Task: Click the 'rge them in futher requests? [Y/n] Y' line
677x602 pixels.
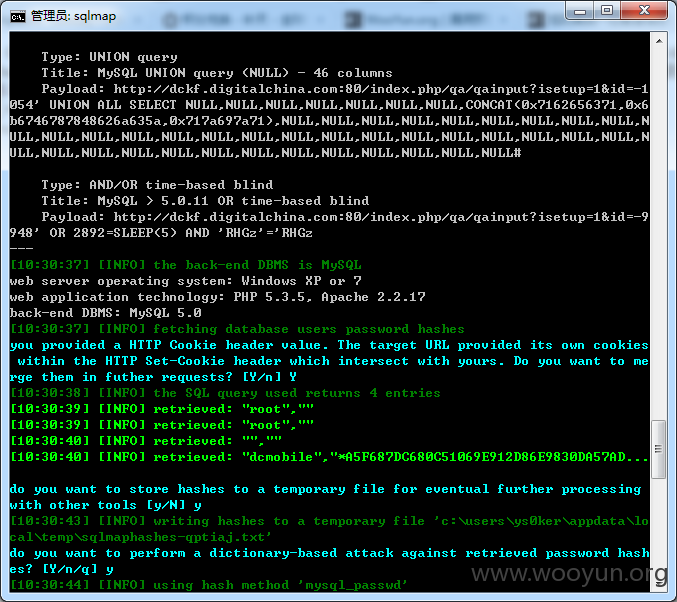Action: click(x=153, y=377)
